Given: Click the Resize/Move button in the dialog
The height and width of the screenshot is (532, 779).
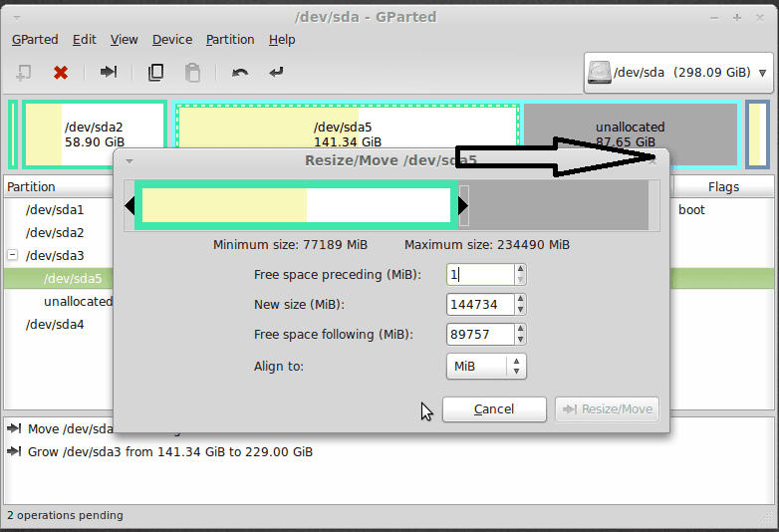Looking at the screenshot, I should (607, 409).
